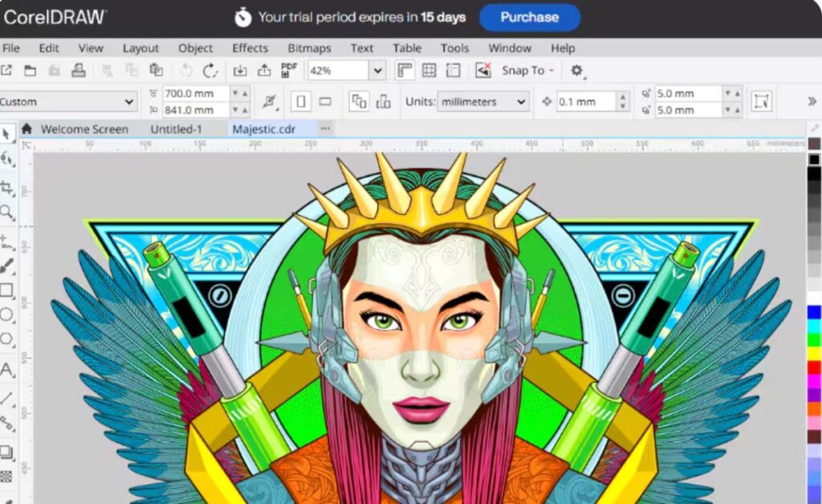The width and height of the screenshot is (822, 504).
Task: Click nudge distance 0.1 mm stepper
Action: 622,102
